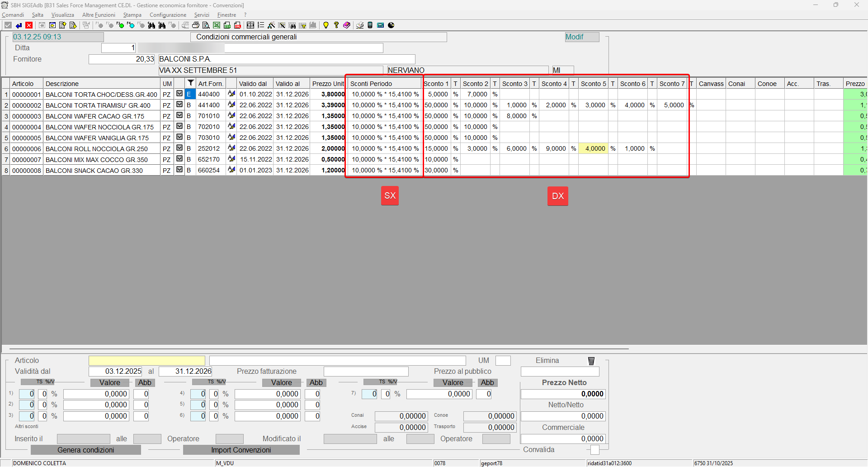Export to XML using the toolbar icon
The image size is (868, 467).
237,25
